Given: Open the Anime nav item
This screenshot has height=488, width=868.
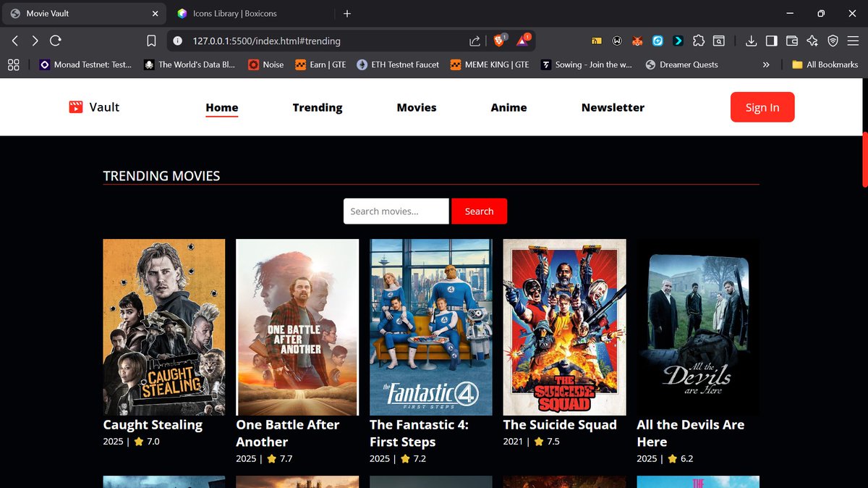Looking at the screenshot, I should pyautogui.click(x=509, y=107).
